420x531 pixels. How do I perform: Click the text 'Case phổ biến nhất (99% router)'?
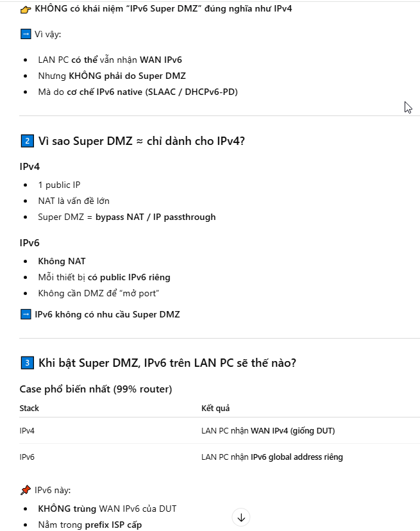(x=96, y=389)
